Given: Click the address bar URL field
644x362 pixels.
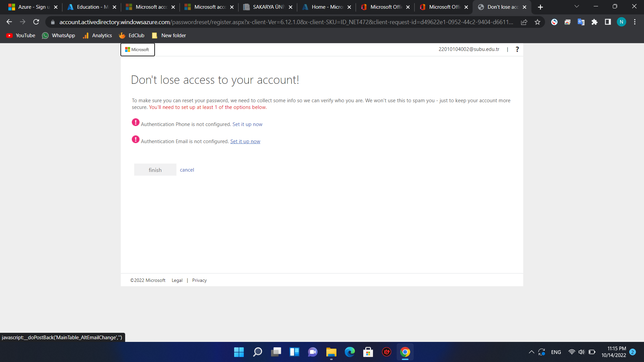Looking at the screenshot, I should 285,22.
